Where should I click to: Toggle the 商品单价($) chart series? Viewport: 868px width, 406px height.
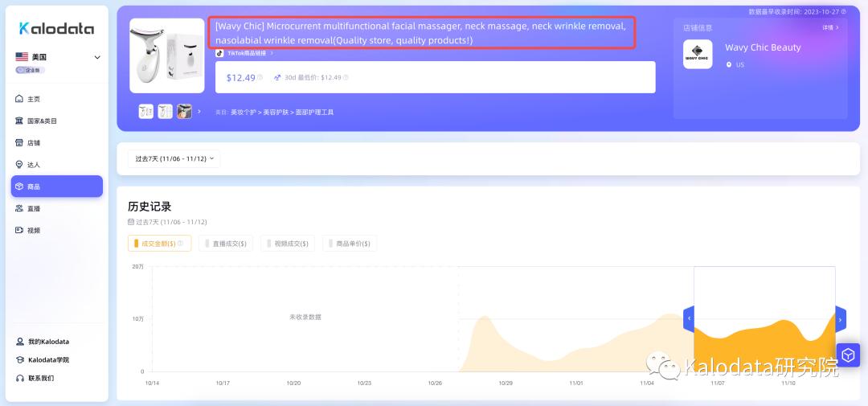(x=350, y=243)
